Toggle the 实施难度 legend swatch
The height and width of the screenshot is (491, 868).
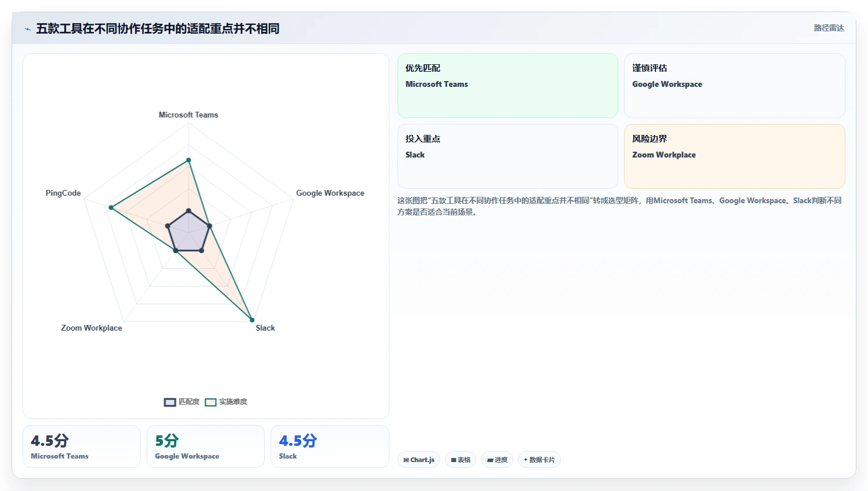coord(210,402)
